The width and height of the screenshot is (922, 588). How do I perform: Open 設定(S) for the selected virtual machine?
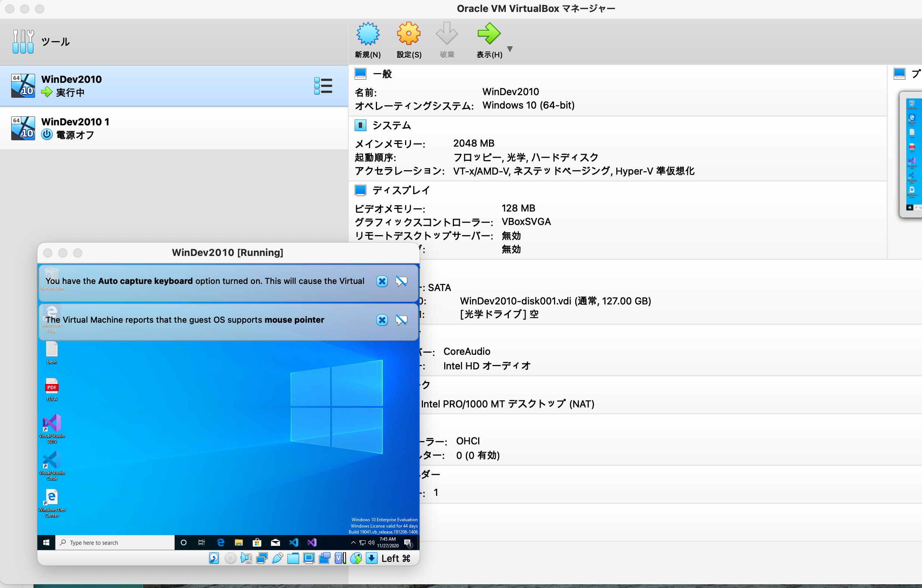pos(408,40)
